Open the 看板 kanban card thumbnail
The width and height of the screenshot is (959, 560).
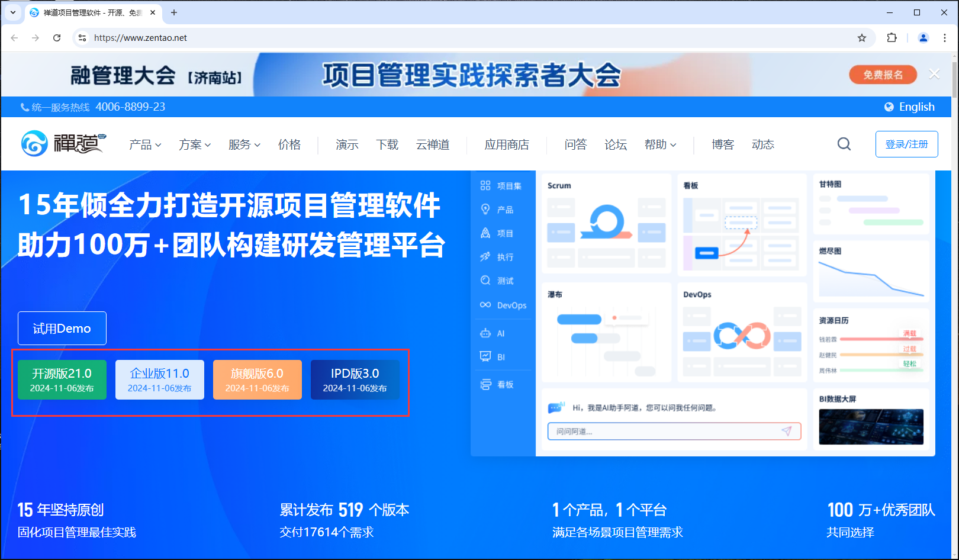[742, 224]
